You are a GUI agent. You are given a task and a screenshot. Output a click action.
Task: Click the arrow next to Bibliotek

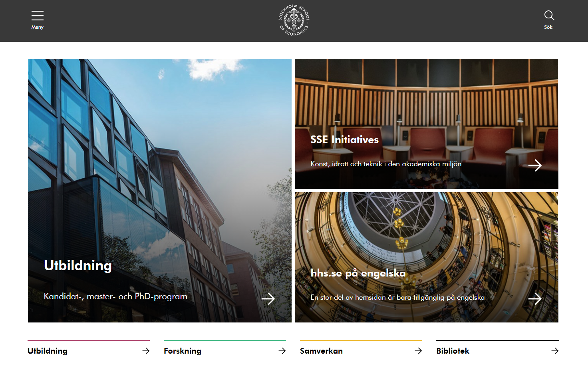(x=555, y=351)
